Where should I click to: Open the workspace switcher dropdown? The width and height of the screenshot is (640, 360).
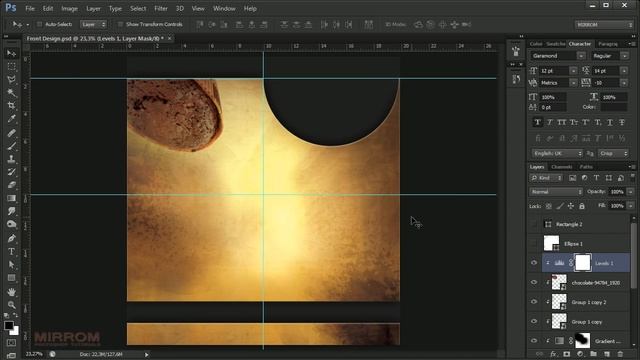coord(604,25)
